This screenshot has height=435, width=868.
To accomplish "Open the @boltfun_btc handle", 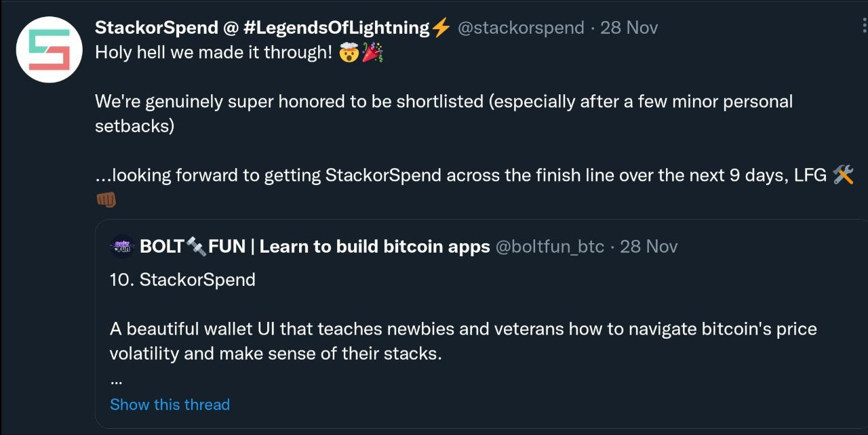I will tap(550, 247).
